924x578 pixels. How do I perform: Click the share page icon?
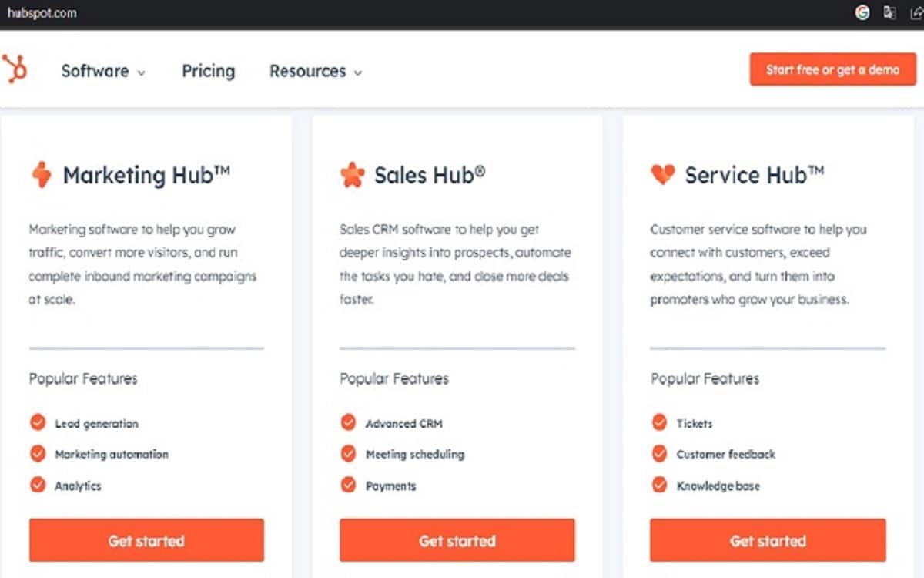point(915,13)
